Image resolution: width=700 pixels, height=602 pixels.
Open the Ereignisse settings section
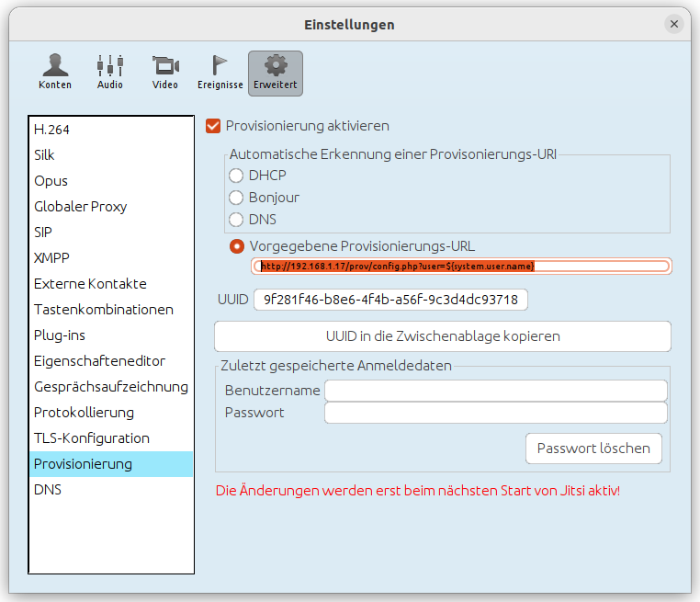coord(220,72)
